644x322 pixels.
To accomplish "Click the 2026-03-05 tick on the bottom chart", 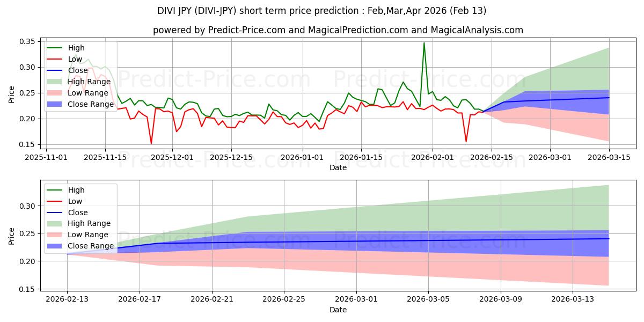I will pos(428,299).
